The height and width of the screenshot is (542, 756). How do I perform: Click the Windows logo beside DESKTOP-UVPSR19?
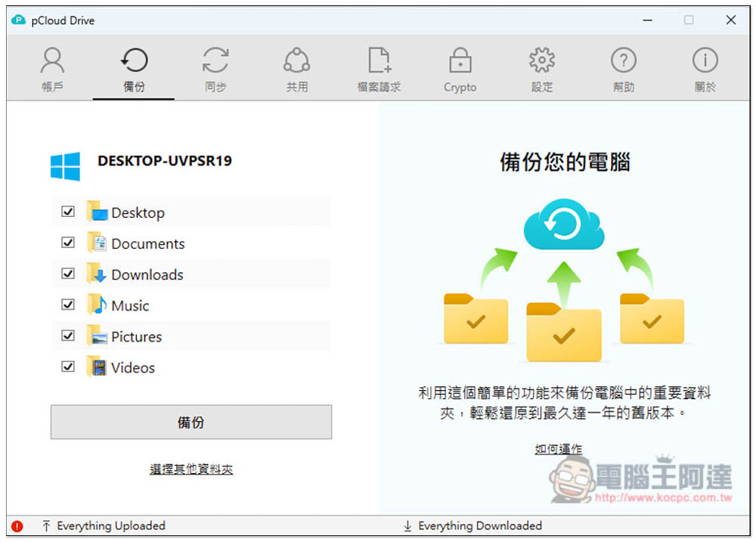click(x=65, y=166)
